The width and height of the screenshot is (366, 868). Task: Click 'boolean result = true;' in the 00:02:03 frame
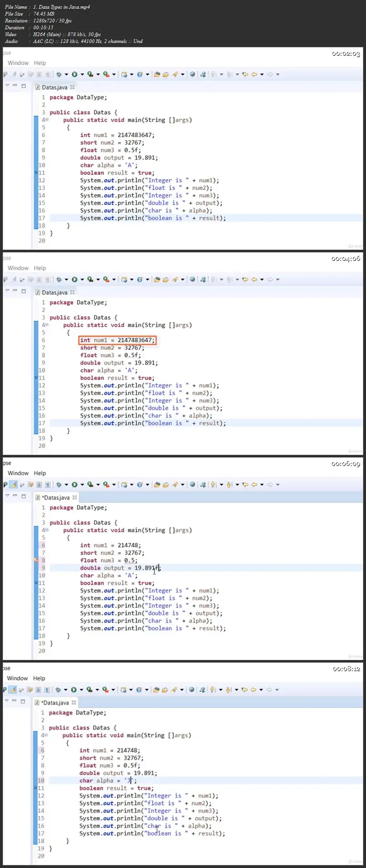click(x=117, y=173)
